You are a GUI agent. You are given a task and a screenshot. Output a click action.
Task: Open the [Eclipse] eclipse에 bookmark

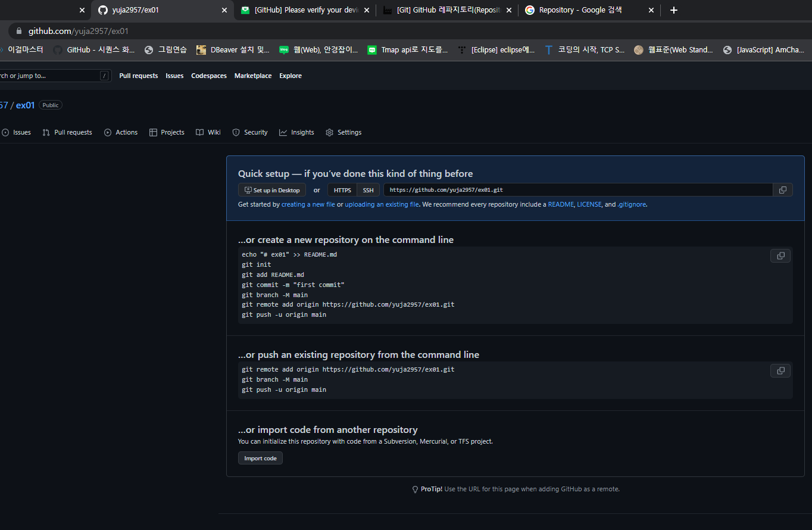(x=496, y=50)
